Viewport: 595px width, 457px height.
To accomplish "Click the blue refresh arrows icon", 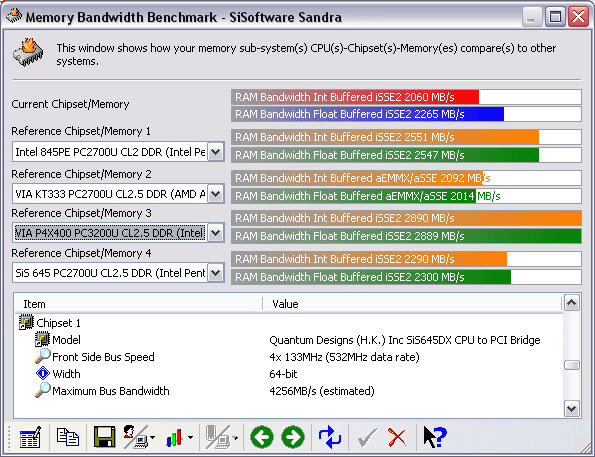I will [330, 437].
